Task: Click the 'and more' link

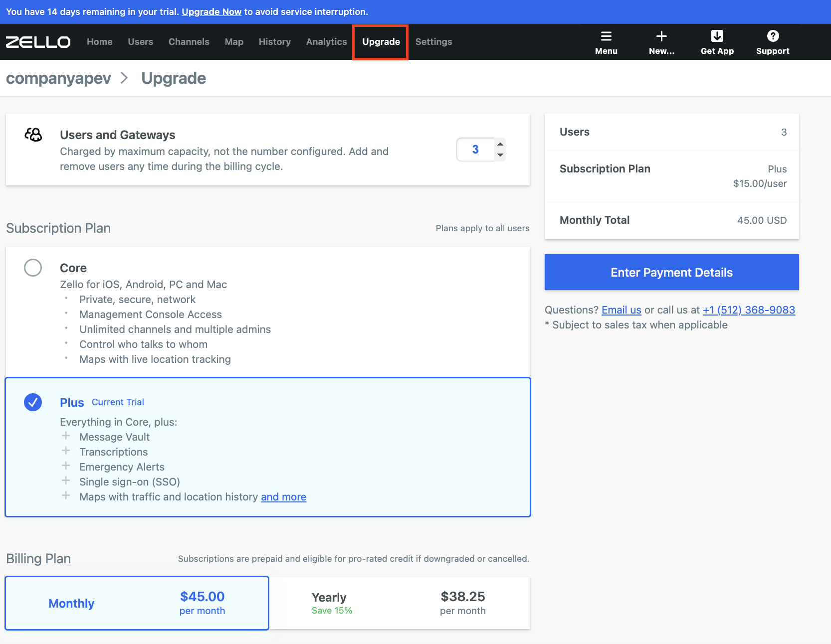Action: click(x=283, y=497)
